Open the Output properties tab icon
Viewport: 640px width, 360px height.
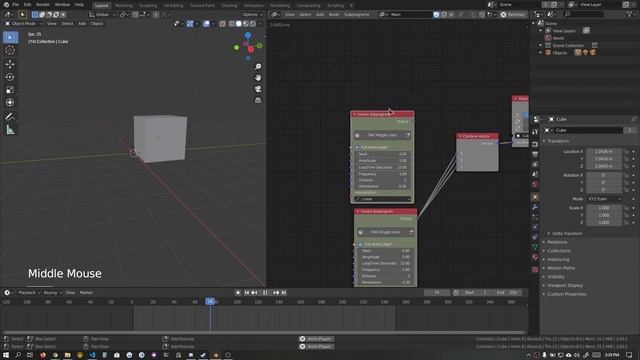(x=535, y=154)
